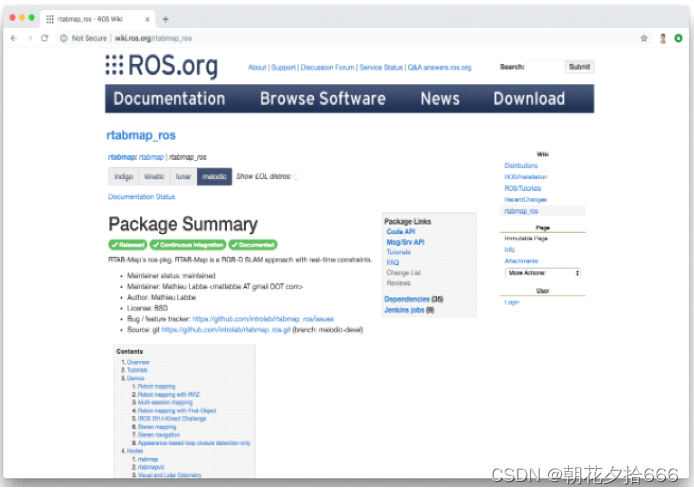Viewport: 694px width, 494px height.
Task: Open the bug tracker GitHub issues link
Action: (263, 319)
